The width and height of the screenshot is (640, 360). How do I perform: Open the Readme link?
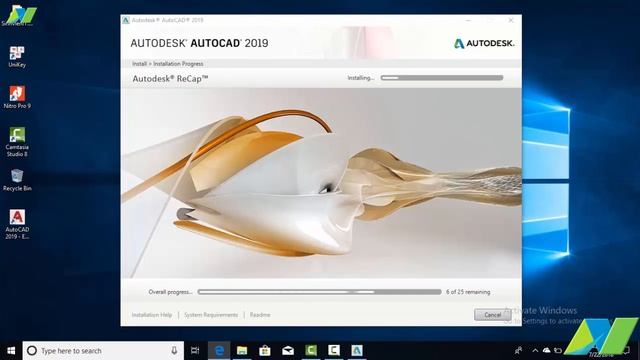(260, 315)
